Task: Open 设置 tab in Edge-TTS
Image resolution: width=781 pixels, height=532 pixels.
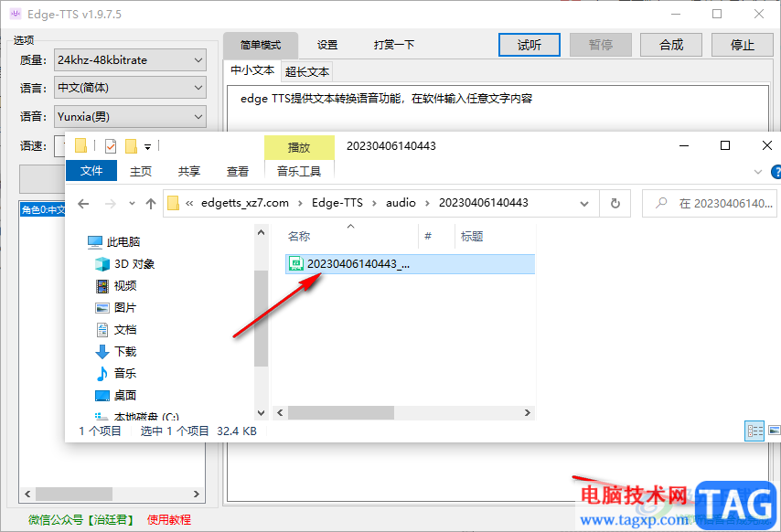Action: 327,46
